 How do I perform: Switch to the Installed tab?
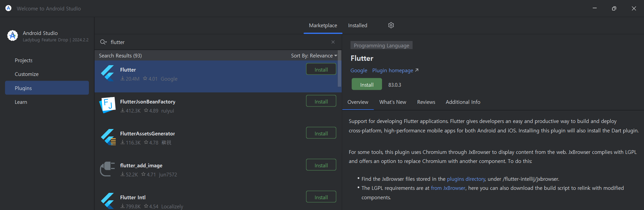pos(358,26)
